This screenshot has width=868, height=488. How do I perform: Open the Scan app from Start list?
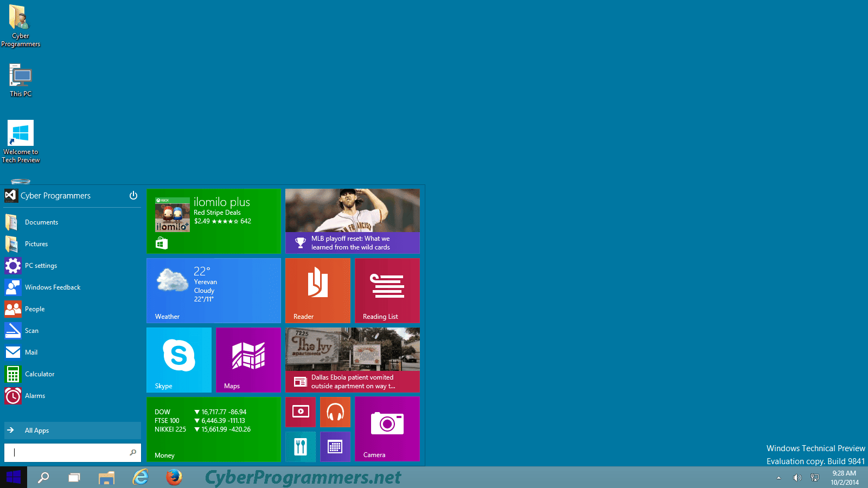[x=72, y=331]
